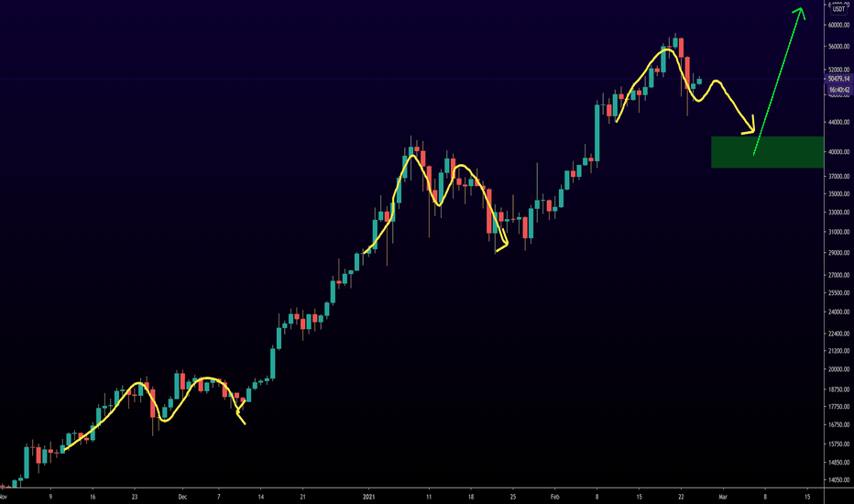Click the 25500.00 price axis label
This screenshot has height=504, width=854.
(839, 293)
